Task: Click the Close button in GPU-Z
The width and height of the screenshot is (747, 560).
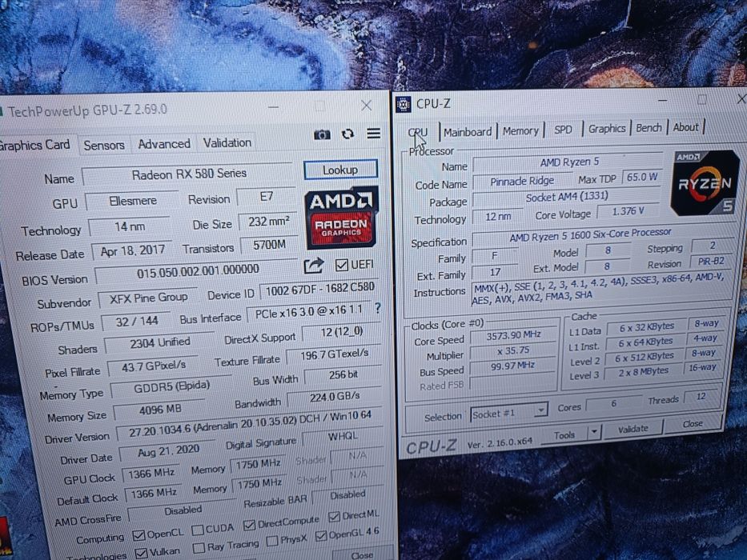Action: point(362,554)
